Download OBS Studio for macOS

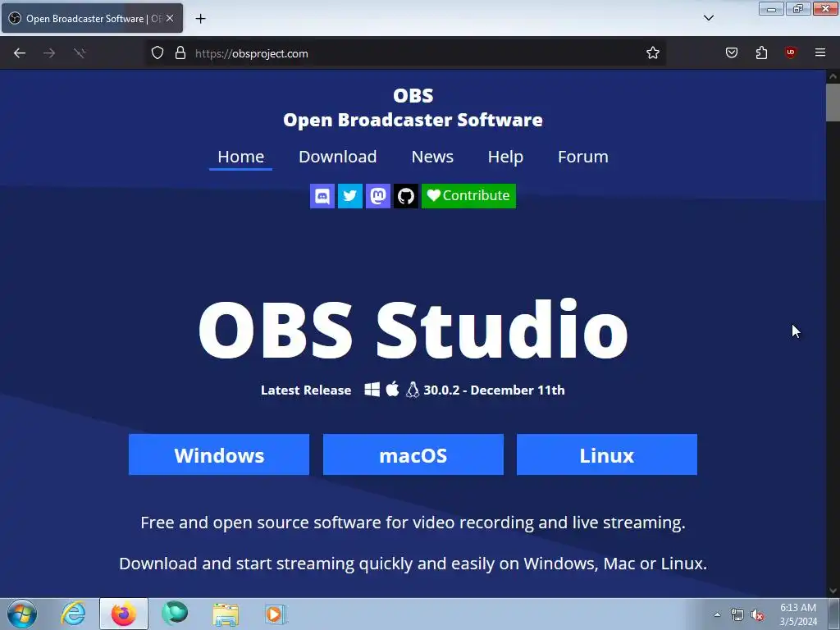click(x=413, y=454)
